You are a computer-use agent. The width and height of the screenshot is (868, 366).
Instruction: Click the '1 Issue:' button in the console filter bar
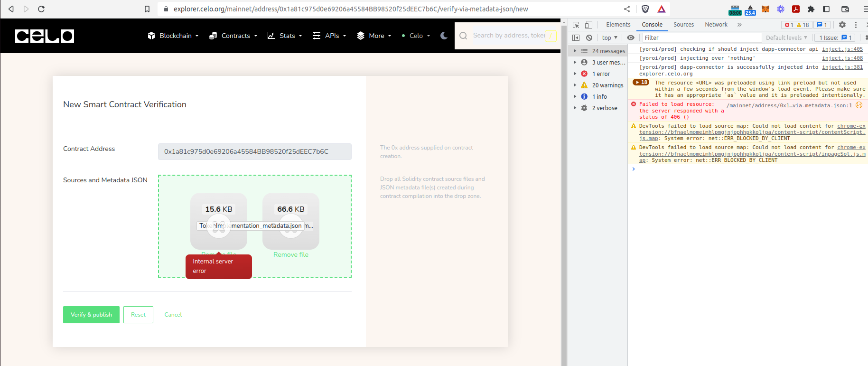[835, 38]
